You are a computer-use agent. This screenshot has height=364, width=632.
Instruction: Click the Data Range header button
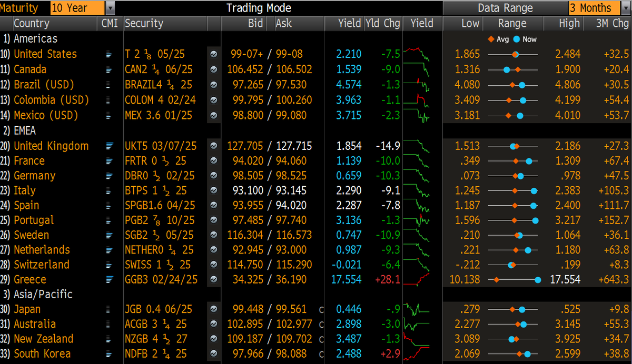(x=505, y=8)
